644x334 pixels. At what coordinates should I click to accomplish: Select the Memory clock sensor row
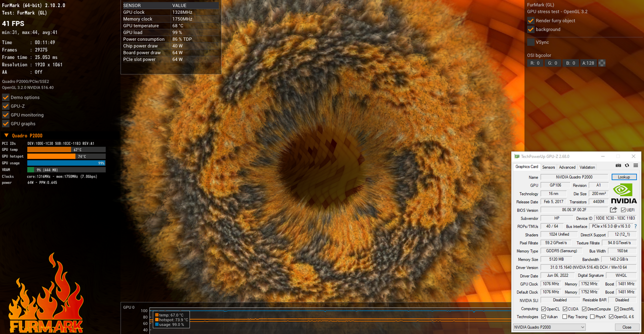pos(170,19)
